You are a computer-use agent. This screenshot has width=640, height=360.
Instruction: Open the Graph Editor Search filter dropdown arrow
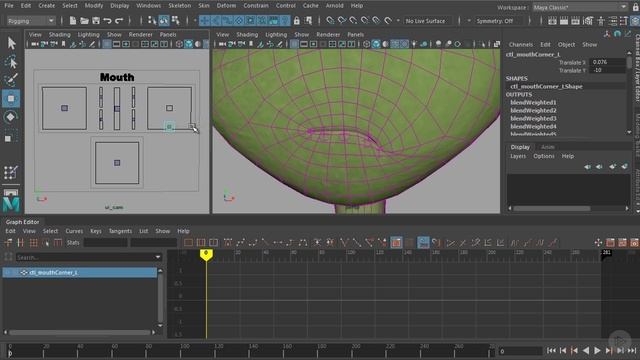(x=158, y=257)
